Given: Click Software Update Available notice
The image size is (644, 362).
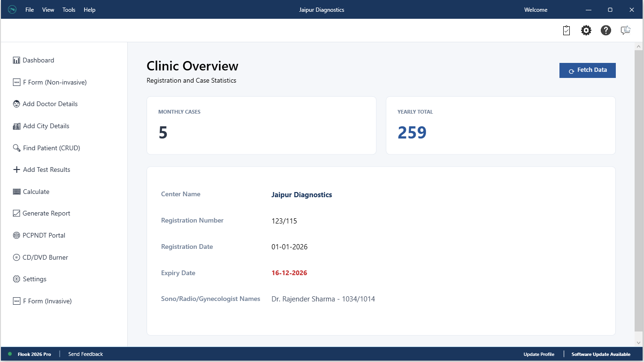Looking at the screenshot, I should point(601,354).
